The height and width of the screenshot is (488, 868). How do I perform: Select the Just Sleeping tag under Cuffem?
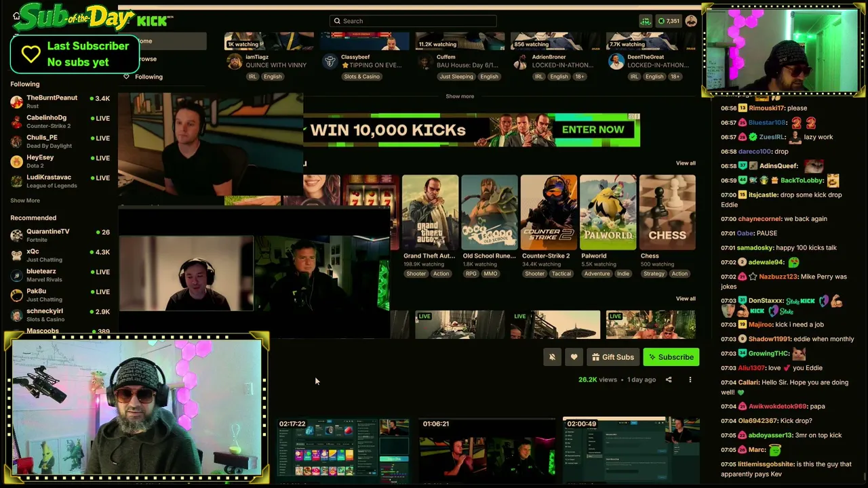456,77
